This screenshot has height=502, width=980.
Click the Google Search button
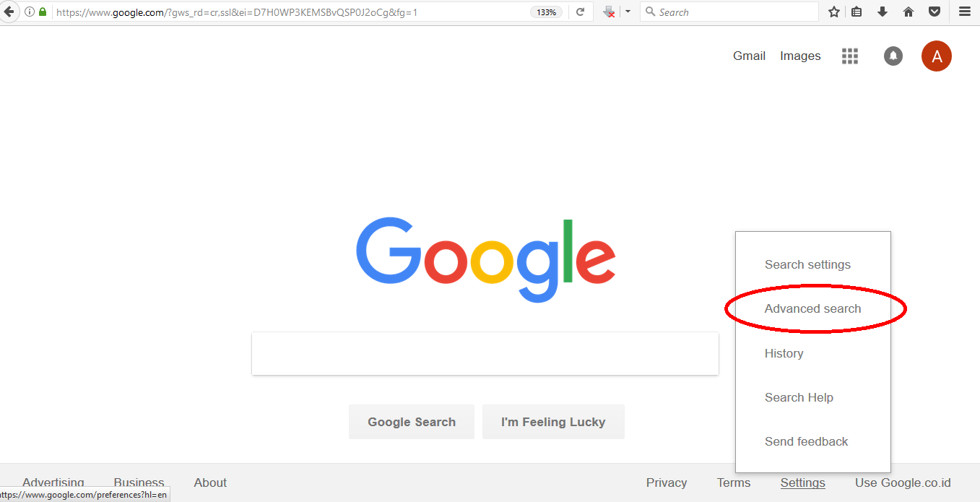[x=412, y=422]
